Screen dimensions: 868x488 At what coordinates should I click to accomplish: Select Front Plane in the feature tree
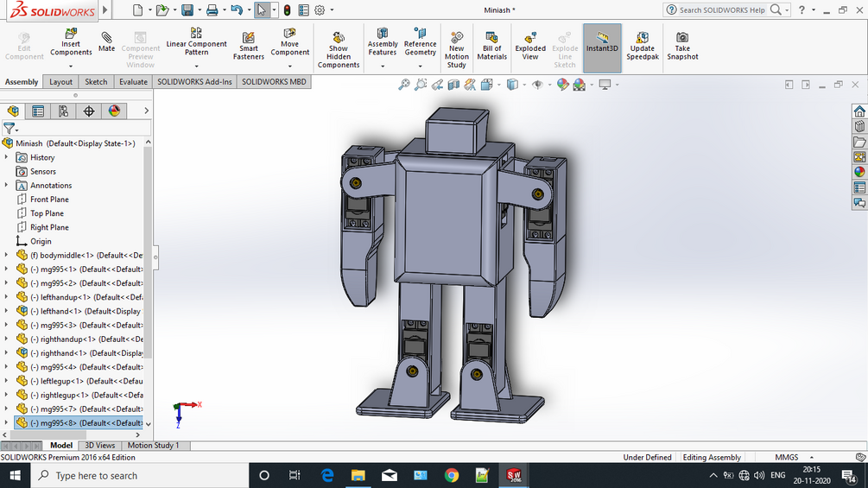click(x=49, y=200)
